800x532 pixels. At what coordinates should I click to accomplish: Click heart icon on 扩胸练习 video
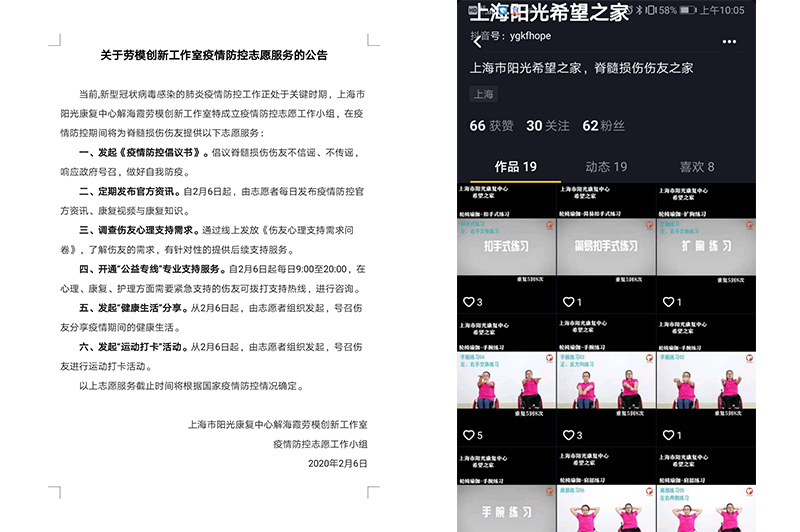pyautogui.click(x=666, y=301)
